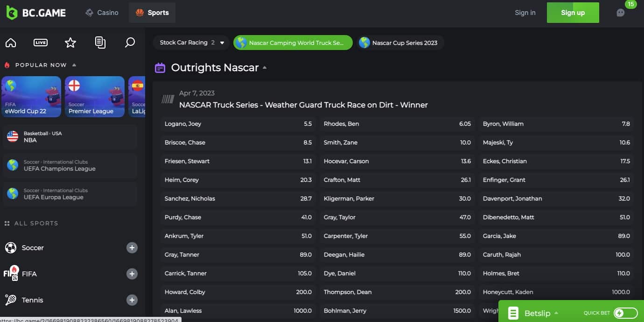
Task: Click the plus icon next to Tennis
Action: [132, 300]
